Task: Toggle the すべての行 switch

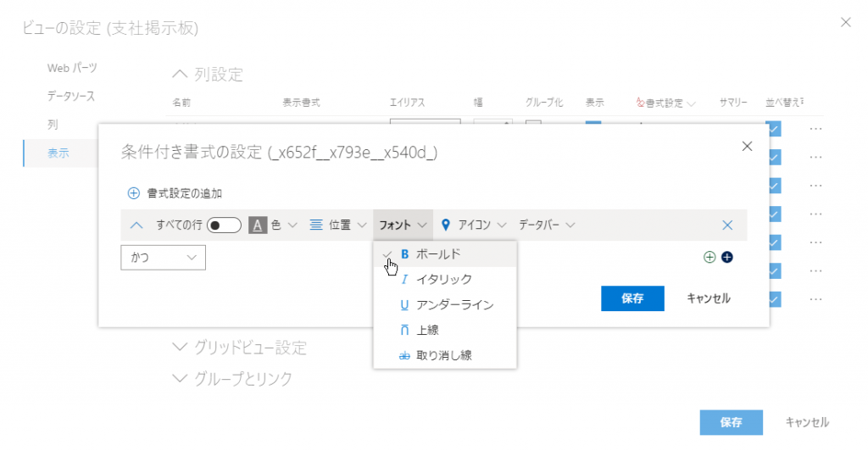Action: 225,225
